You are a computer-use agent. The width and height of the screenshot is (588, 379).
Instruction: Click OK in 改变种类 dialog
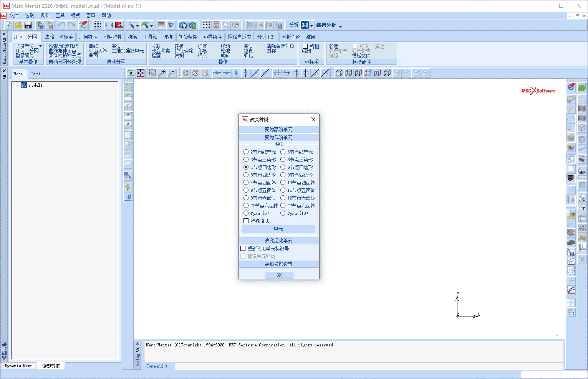click(279, 275)
